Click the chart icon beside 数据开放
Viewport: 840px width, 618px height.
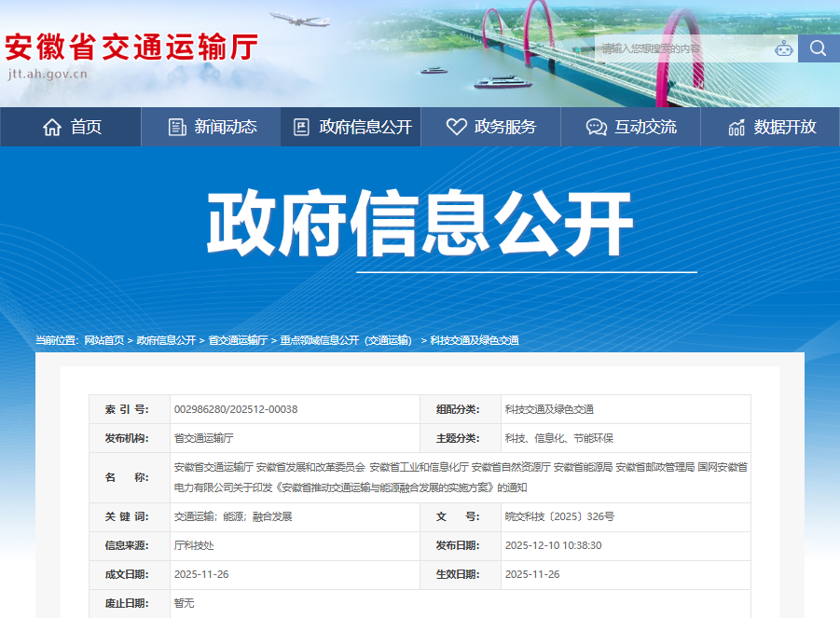point(737,127)
